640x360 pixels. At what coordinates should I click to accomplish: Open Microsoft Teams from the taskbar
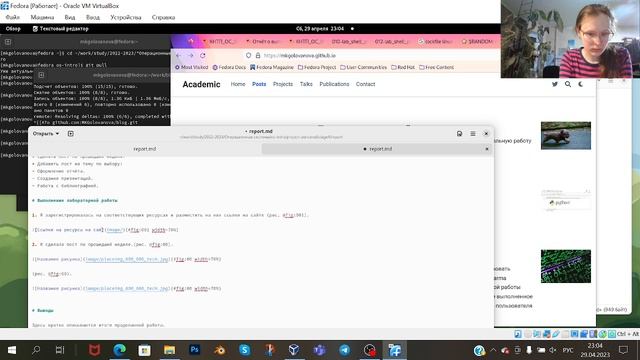[x=320, y=350]
